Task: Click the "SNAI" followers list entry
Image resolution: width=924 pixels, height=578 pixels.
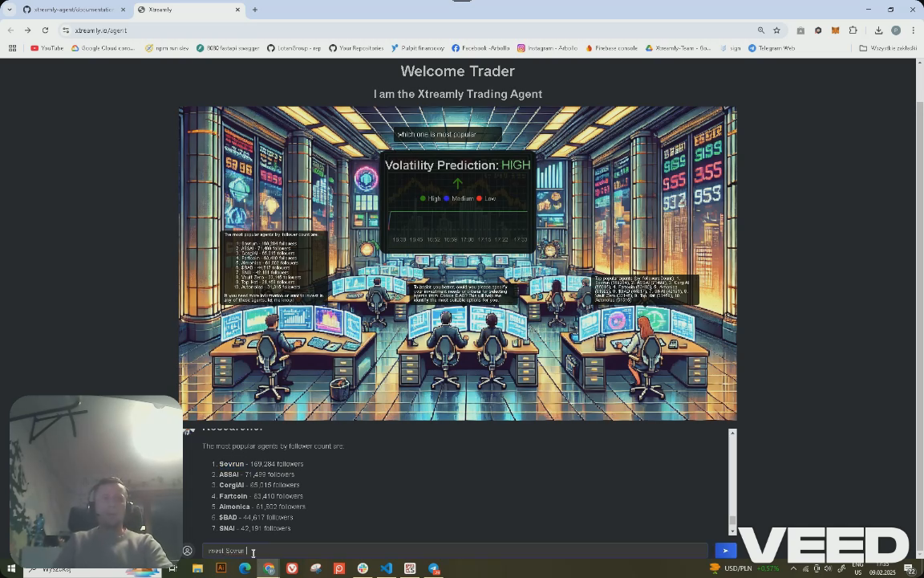Action: 254,528
